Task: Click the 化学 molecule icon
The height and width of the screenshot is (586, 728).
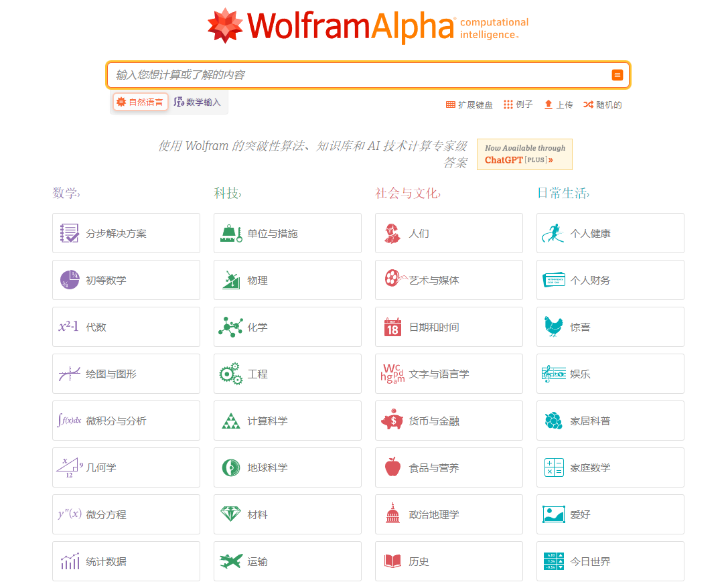Action: (231, 327)
